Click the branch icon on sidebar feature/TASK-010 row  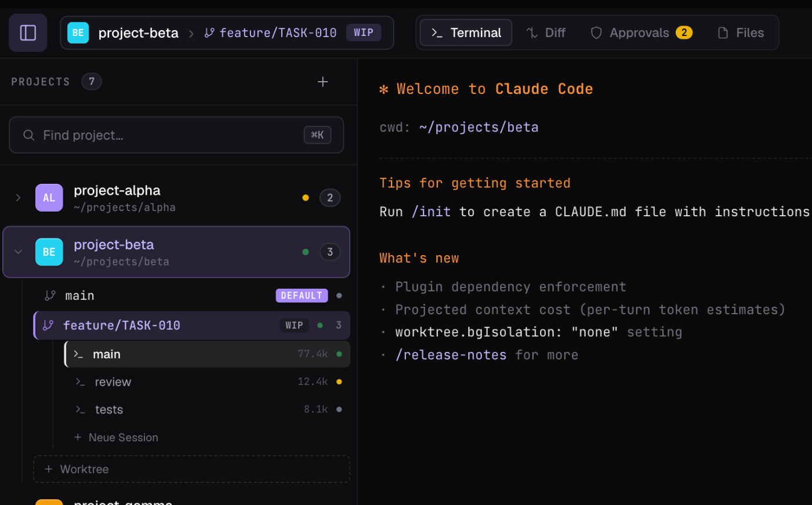point(49,325)
